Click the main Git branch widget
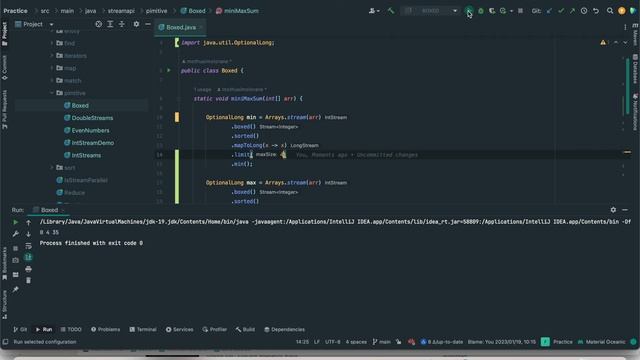 click(382, 342)
